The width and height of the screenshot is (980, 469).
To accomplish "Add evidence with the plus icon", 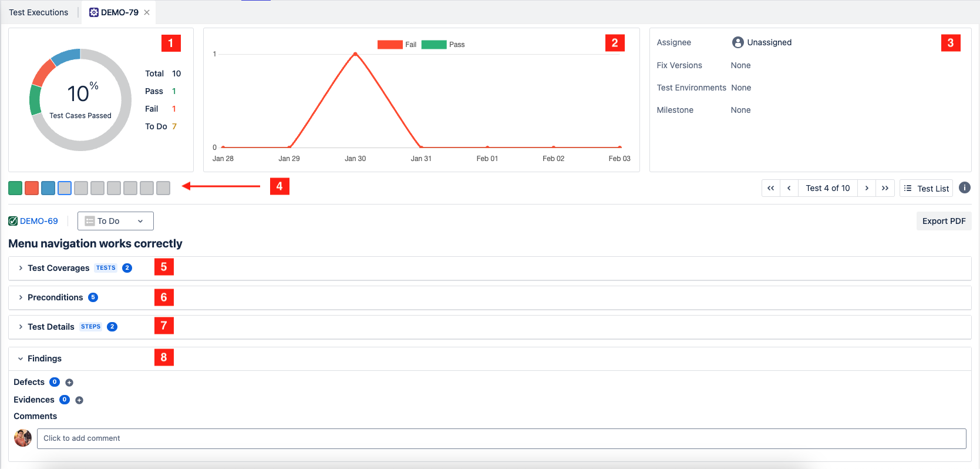I will 79,400.
